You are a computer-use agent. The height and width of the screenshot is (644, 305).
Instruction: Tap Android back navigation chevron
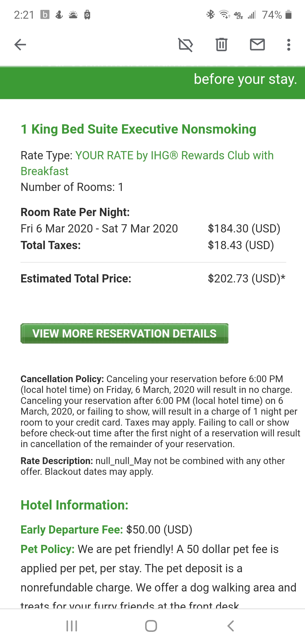(x=231, y=626)
